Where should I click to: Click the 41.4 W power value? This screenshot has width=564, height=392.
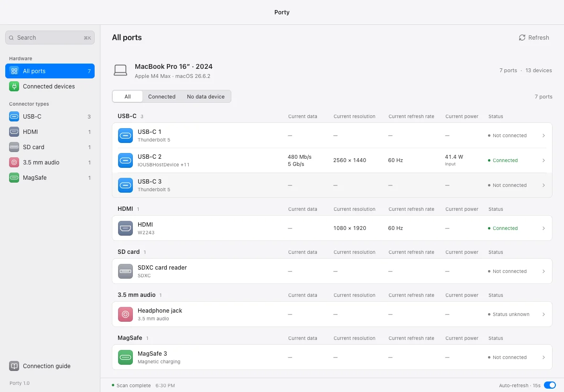tap(454, 157)
